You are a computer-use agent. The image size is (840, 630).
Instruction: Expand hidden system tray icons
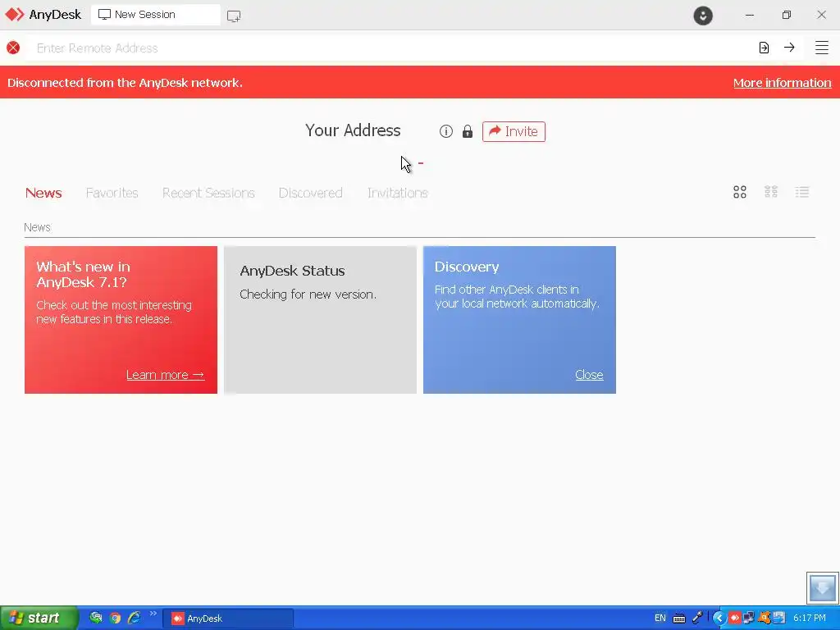coord(719,619)
